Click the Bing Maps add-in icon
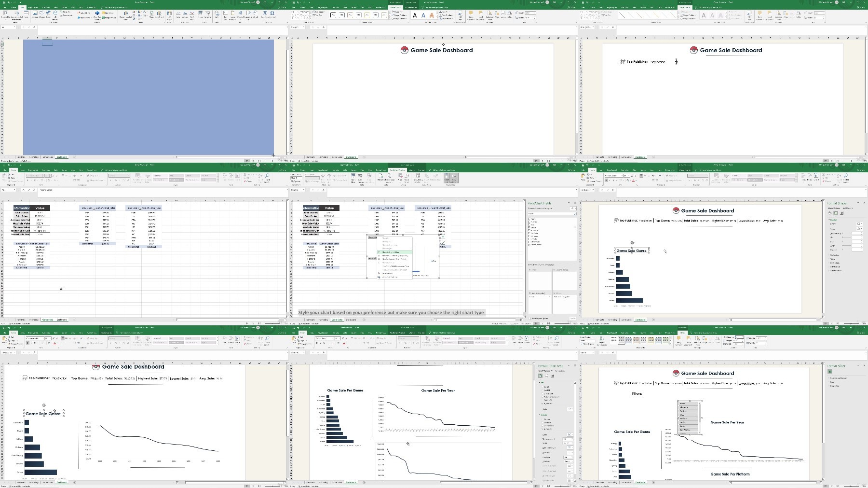This screenshot has height=488, width=868. coord(109,13)
